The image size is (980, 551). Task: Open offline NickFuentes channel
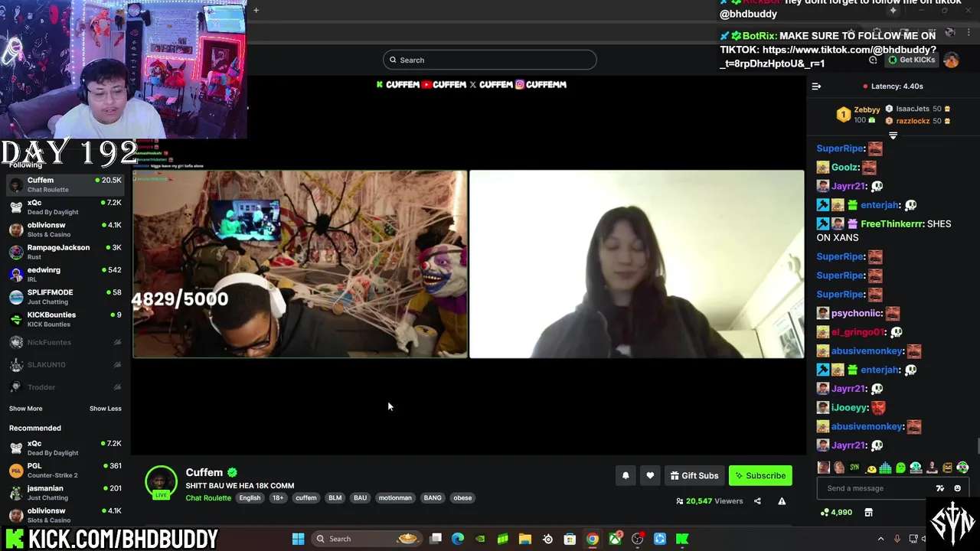coord(65,342)
